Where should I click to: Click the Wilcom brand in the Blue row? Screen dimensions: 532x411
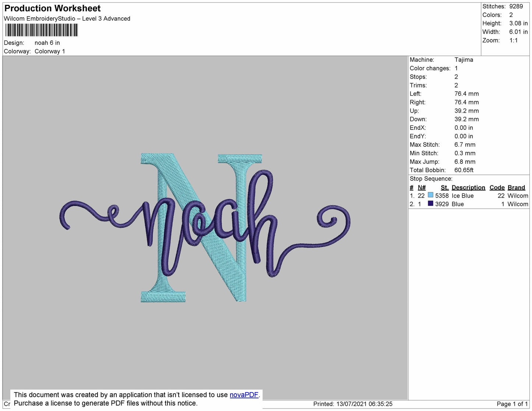point(518,204)
